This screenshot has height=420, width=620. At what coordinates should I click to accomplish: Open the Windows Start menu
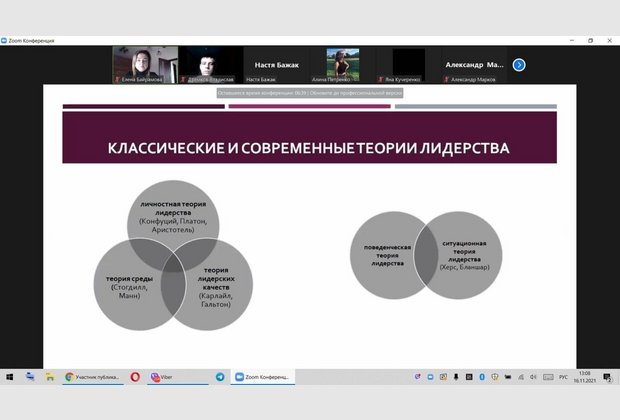tap(9, 377)
